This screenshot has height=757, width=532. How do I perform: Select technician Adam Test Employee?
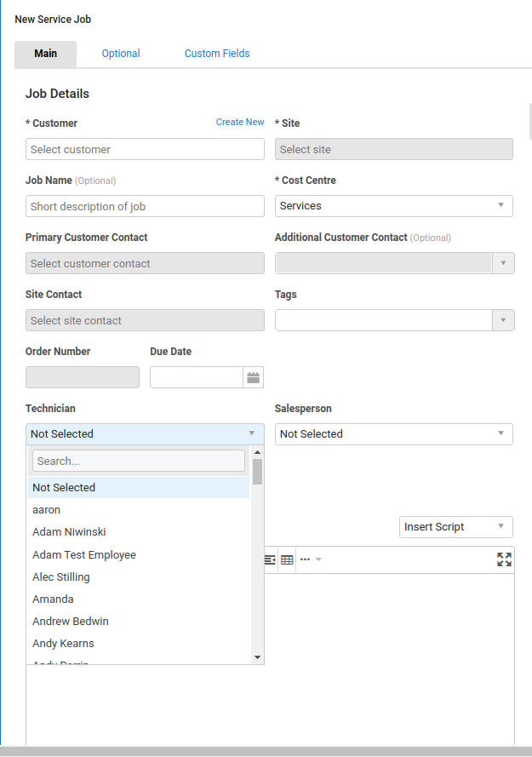139,554
